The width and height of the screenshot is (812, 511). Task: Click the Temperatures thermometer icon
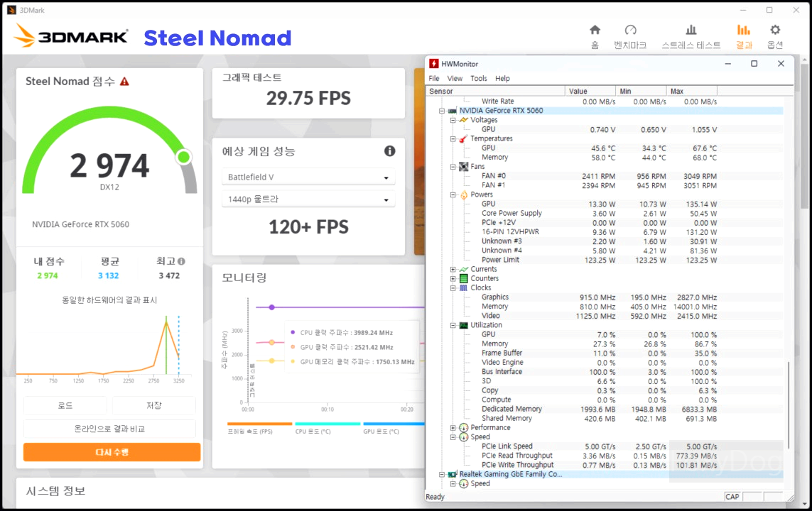point(463,138)
